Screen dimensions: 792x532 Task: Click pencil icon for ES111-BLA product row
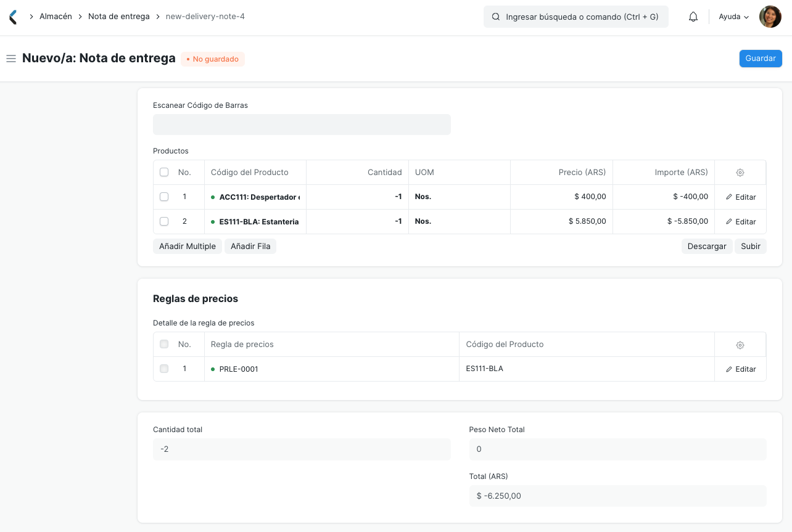(729, 222)
